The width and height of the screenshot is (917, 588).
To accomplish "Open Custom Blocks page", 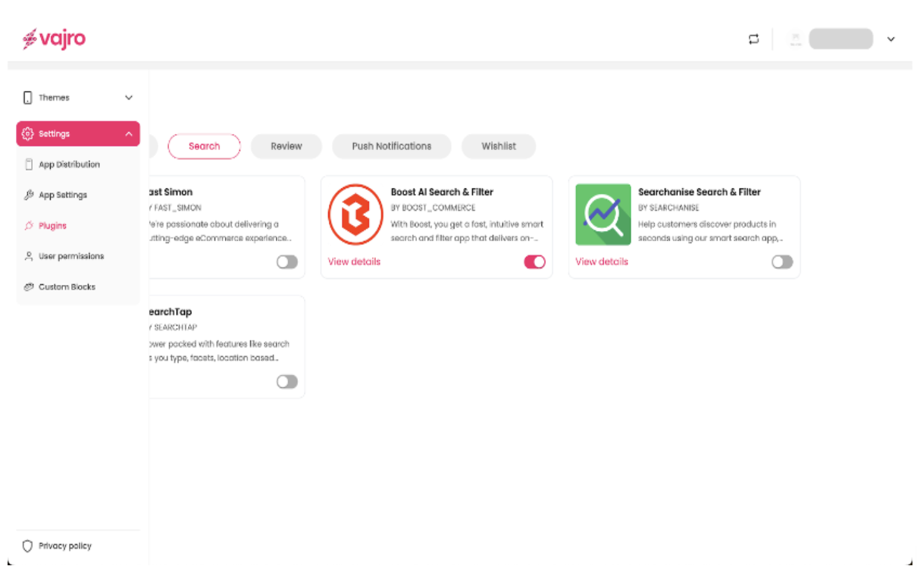I will tap(67, 287).
